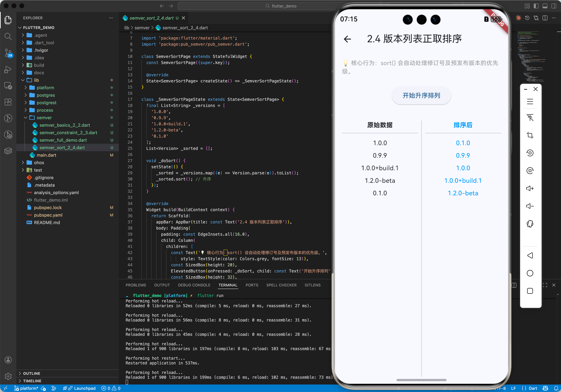561x392 pixels.
Task: Toggle the primary side bar layout icon
Action: point(536,6)
